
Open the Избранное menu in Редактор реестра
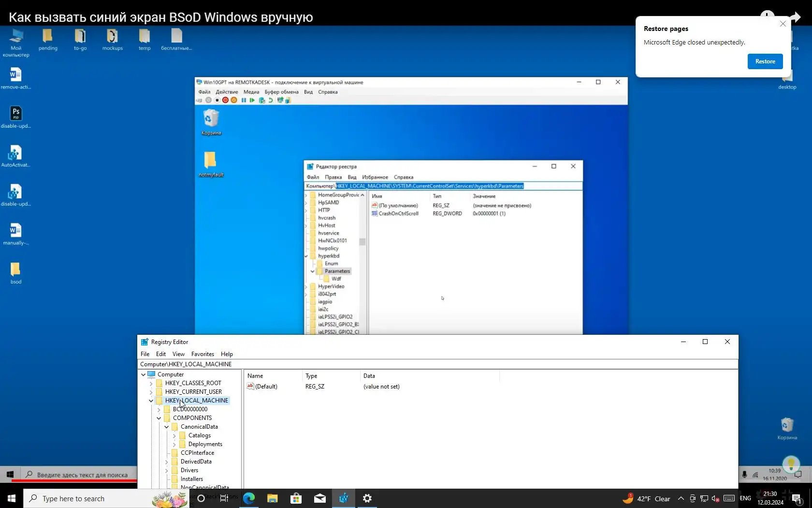coord(375,177)
